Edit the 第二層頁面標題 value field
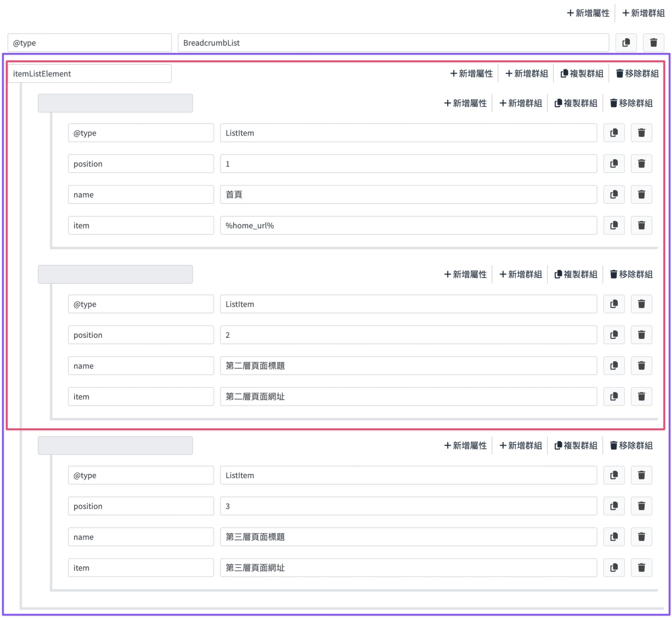Screen dimensions: 672x620 point(408,366)
